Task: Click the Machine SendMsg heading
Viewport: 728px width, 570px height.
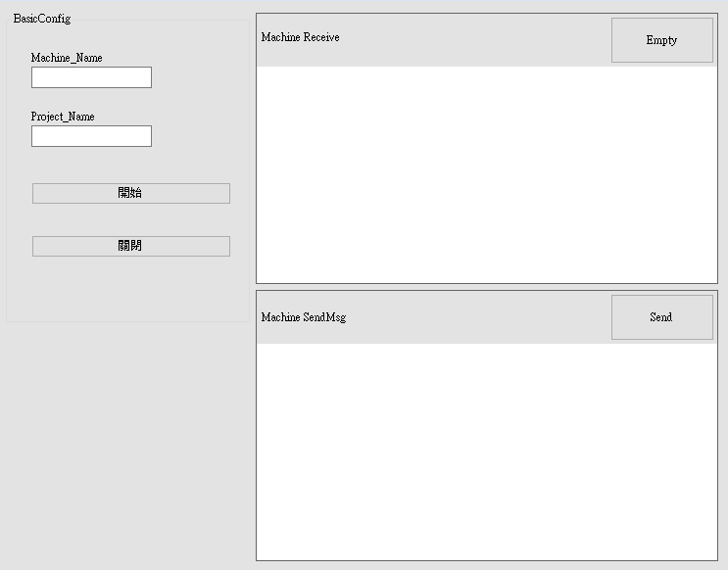Action: [304, 317]
